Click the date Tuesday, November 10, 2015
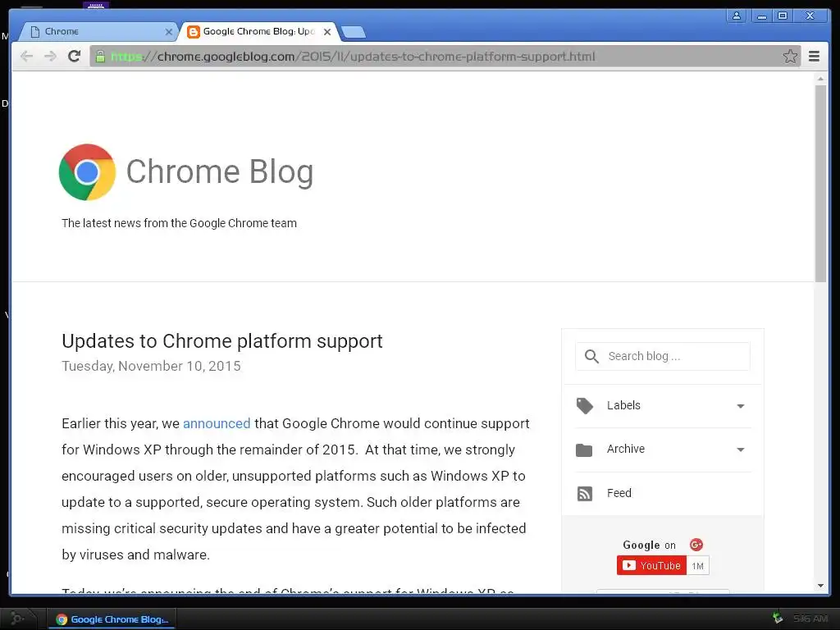The width and height of the screenshot is (840, 630). coord(151,366)
